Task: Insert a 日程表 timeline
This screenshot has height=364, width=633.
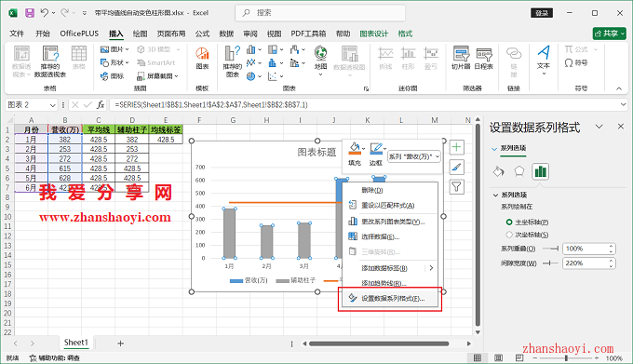Action: point(484,58)
